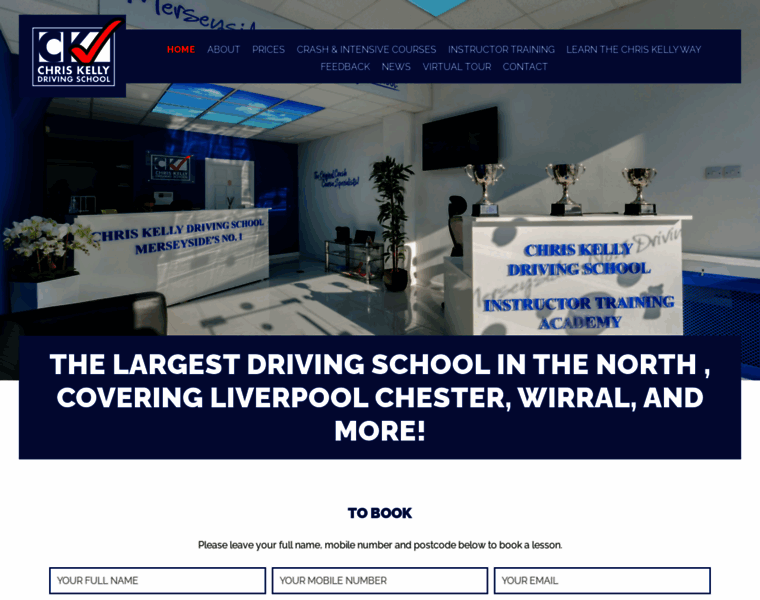Image resolution: width=760 pixels, height=600 pixels.
Task: Click into the Your Email field
Action: [602, 581]
